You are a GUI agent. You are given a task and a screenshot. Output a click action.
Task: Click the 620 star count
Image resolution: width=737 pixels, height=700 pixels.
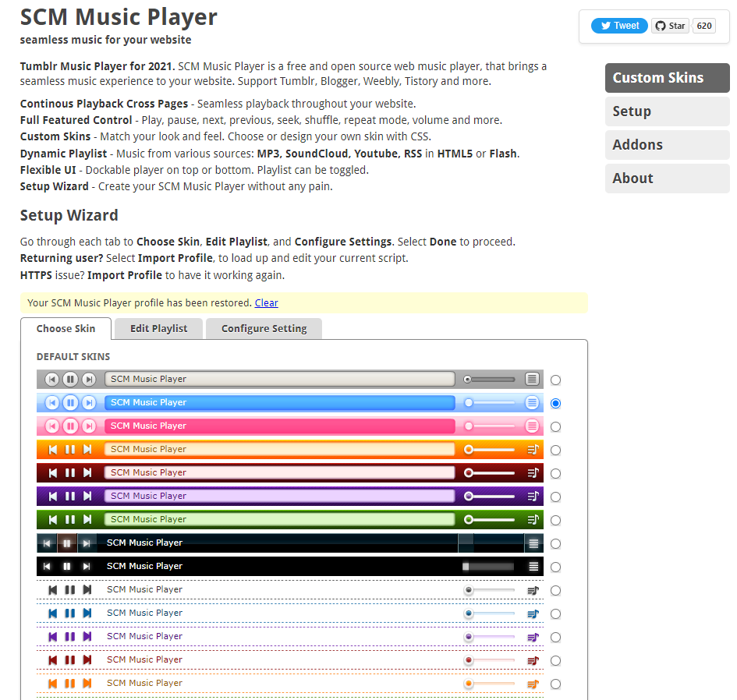[x=704, y=26]
